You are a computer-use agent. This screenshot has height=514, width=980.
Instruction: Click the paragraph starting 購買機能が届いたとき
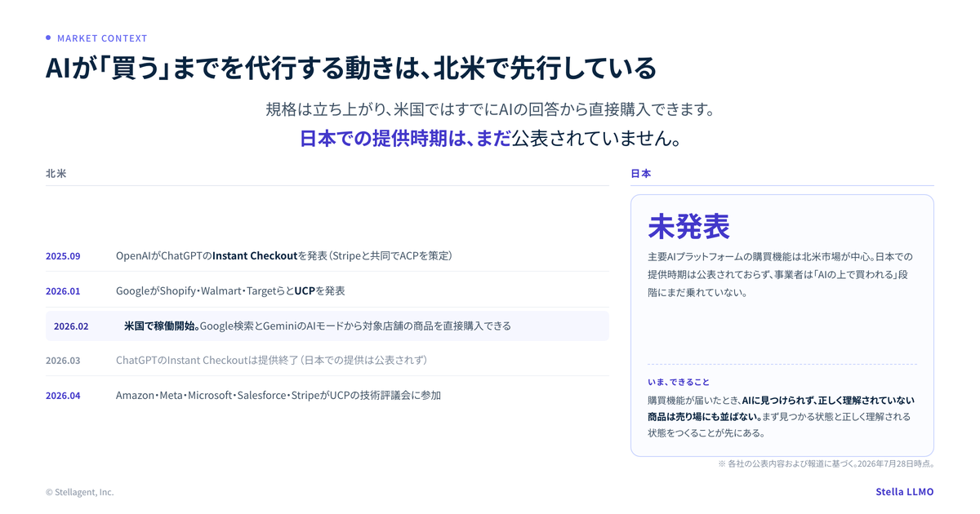(x=781, y=416)
